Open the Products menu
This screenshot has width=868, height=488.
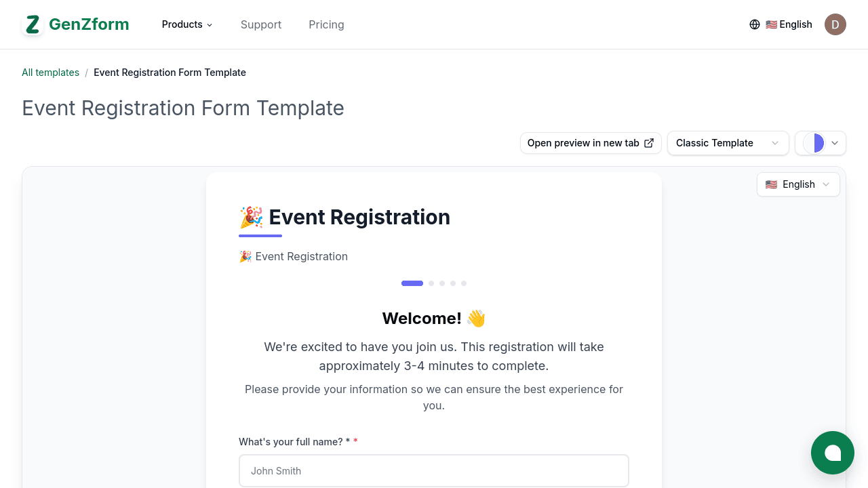pyautogui.click(x=186, y=24)
